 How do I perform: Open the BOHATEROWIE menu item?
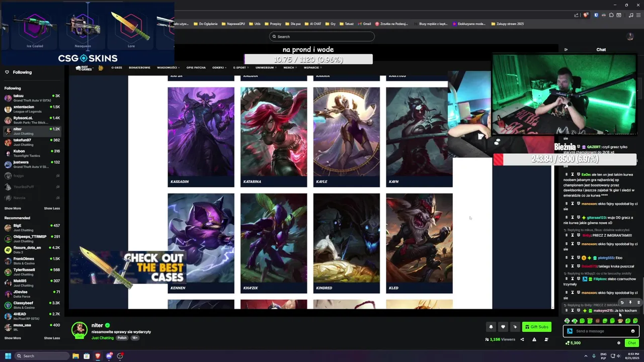click(x=139, y=67)
